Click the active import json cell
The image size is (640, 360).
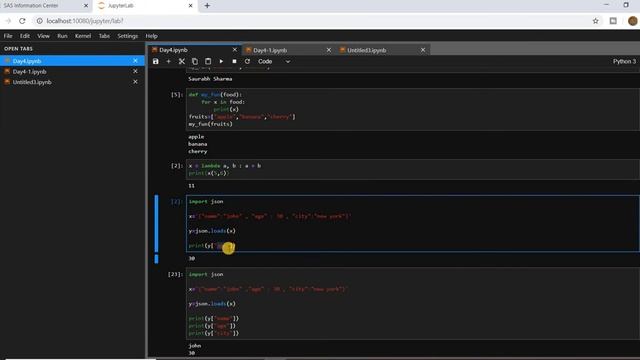[413, 223]
